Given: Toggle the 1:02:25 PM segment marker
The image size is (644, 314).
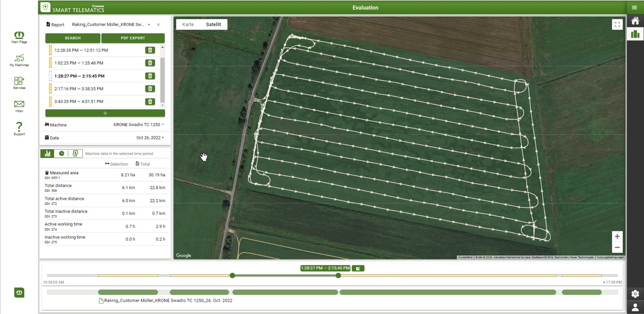Looking at the screenshot, I should coord(50,63).
